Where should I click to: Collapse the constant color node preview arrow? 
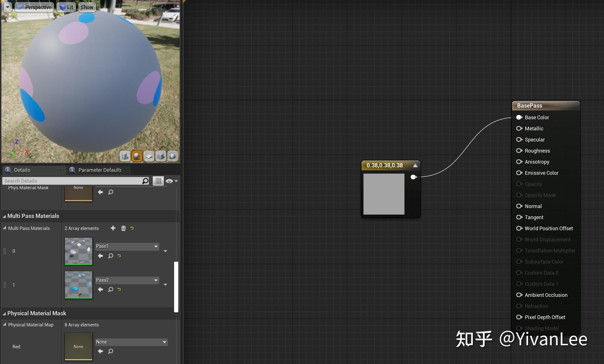click(415, 165)
